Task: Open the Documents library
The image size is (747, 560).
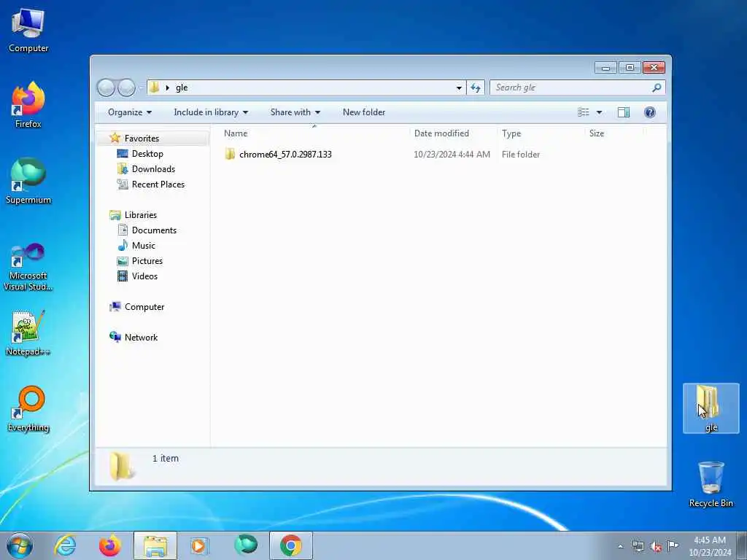Action: [154, 230]
